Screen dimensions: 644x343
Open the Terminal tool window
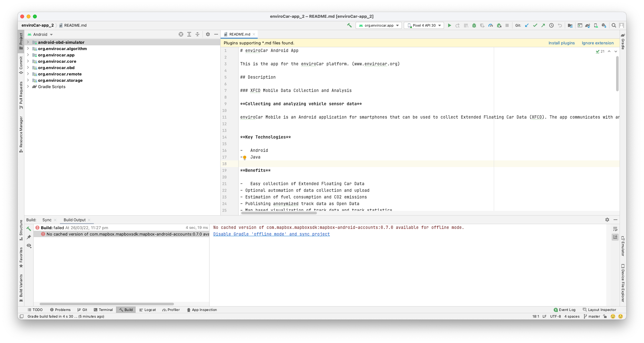(x=103, y=310)
